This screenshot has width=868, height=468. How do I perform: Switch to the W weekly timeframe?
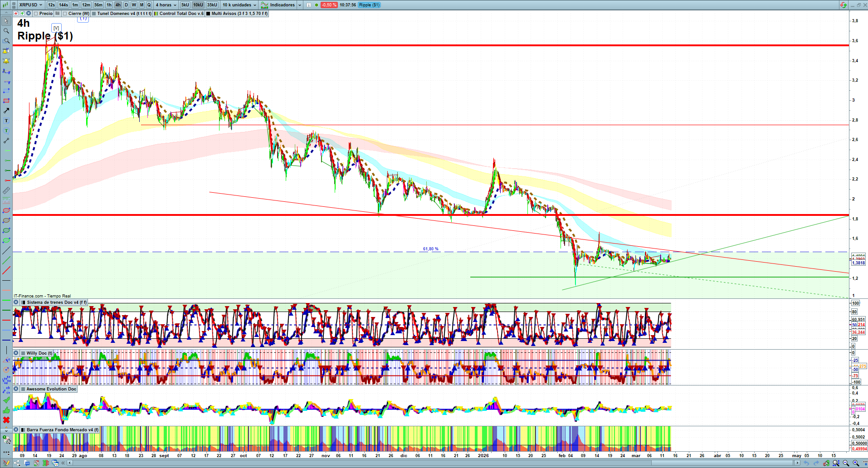(134, 5)
